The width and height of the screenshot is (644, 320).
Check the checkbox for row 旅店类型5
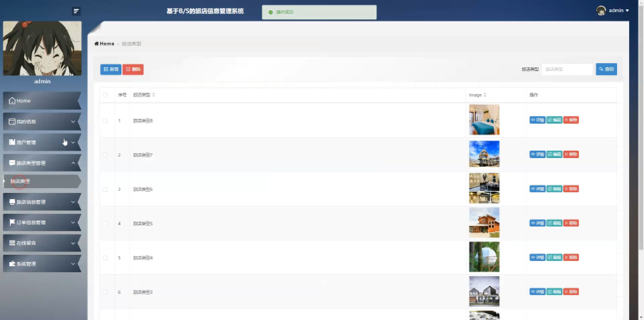tap(105, 223)
